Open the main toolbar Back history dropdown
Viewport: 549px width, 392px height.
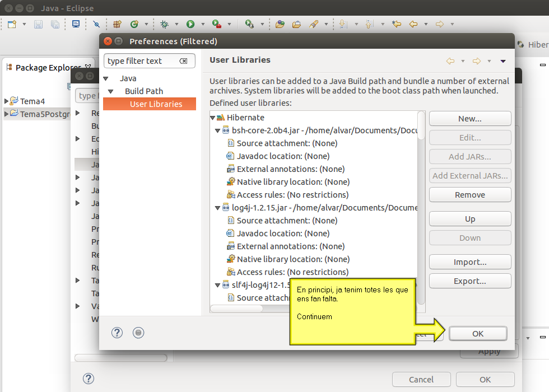click(x=426, y=24)
